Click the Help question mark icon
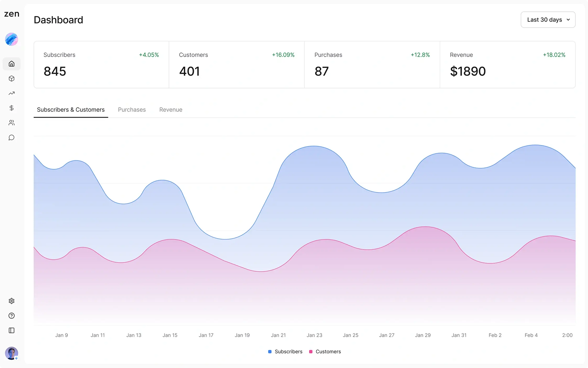 point(11,316)
